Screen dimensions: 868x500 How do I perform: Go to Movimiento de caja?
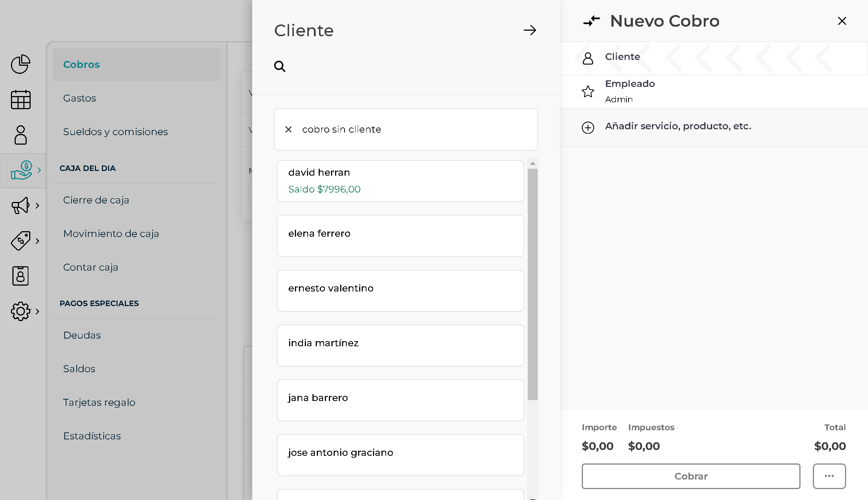pyautogui.click(x=111, y=234)
